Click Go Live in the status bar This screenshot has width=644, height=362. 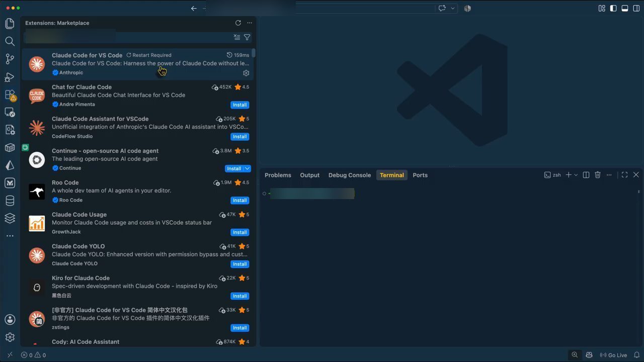(613, 355)
